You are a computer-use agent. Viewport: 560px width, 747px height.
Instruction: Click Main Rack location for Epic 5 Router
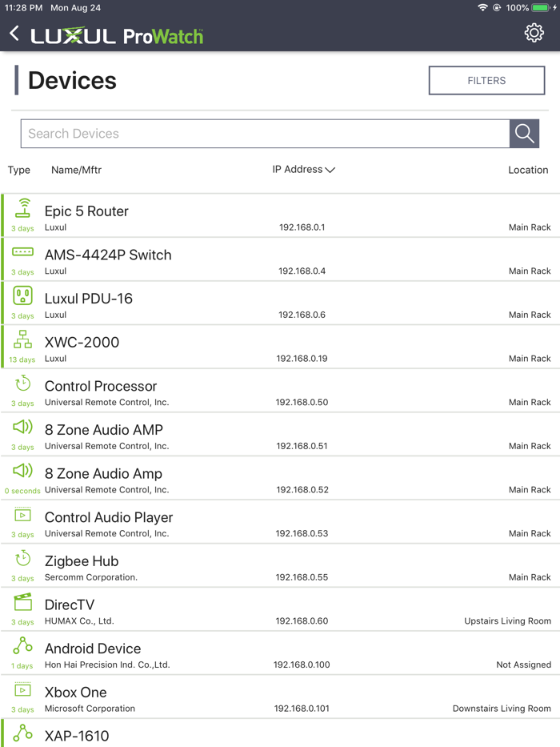click(x=530, y=227)
